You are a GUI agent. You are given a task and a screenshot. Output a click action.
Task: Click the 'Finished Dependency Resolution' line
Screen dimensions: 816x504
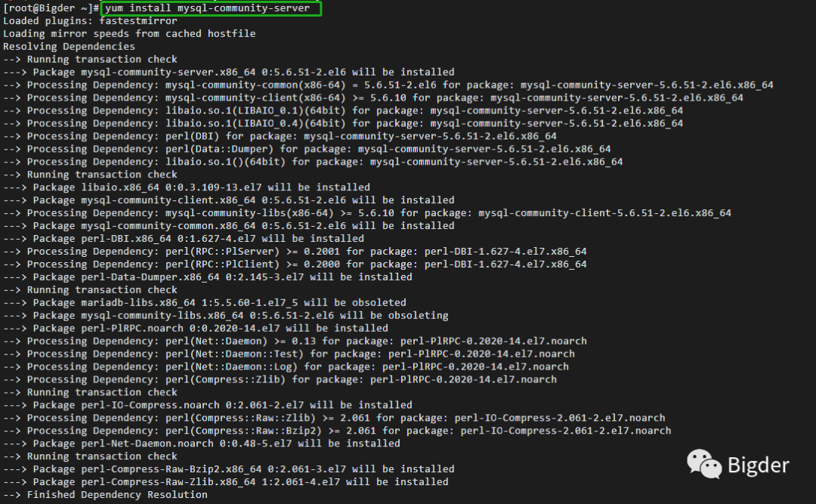point(105,495)
